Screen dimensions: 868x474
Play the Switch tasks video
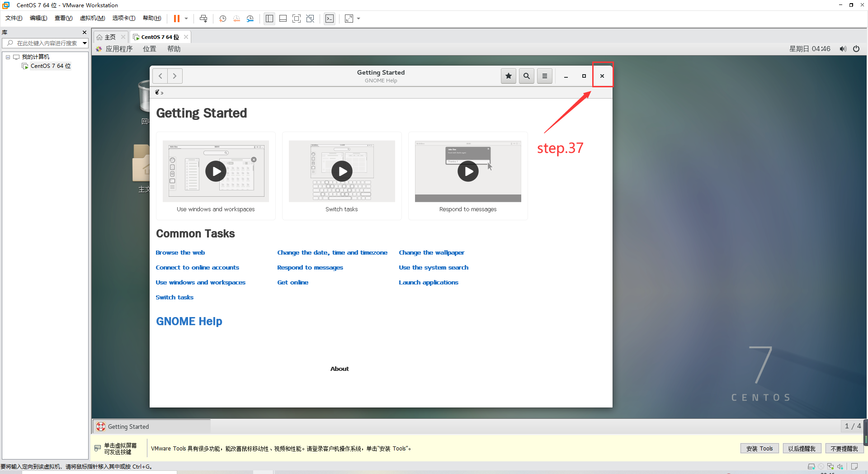[342, 171]
